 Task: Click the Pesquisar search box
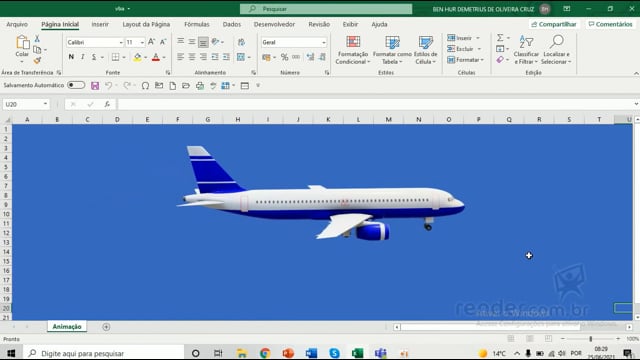click(x=326, y=9)
